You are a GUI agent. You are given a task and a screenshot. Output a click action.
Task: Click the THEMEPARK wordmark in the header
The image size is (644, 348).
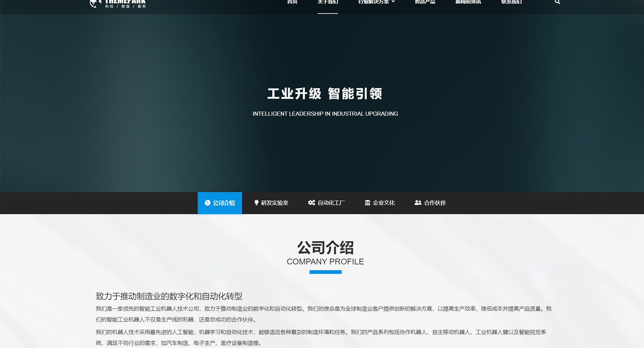(126, 1)
